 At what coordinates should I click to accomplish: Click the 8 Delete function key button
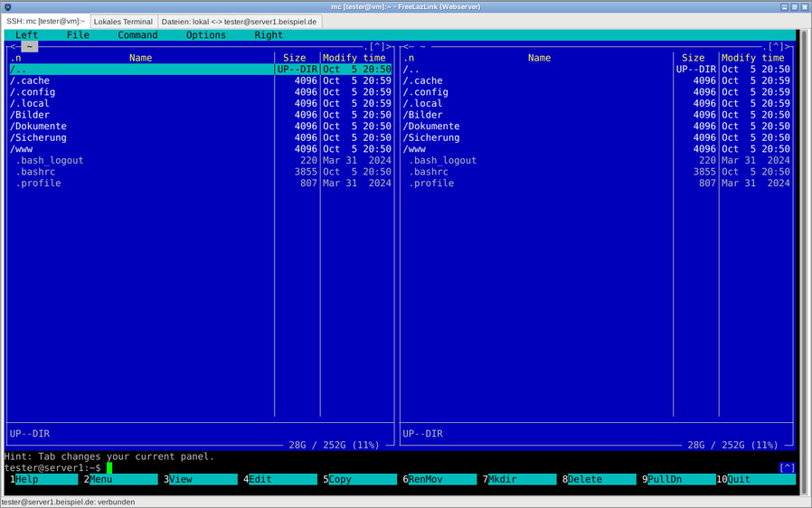pos(601,479)
